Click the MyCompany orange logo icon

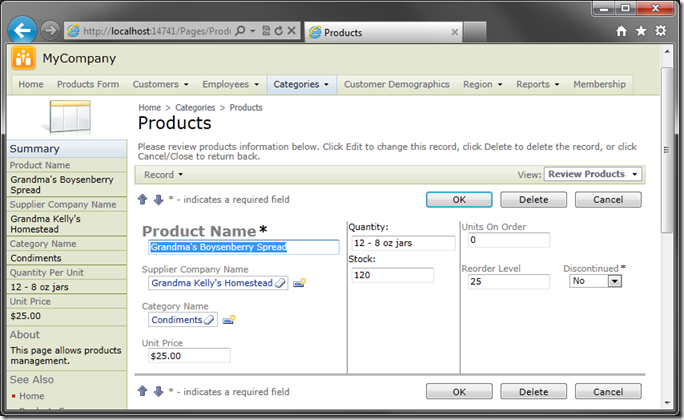[x=23, y=58]
